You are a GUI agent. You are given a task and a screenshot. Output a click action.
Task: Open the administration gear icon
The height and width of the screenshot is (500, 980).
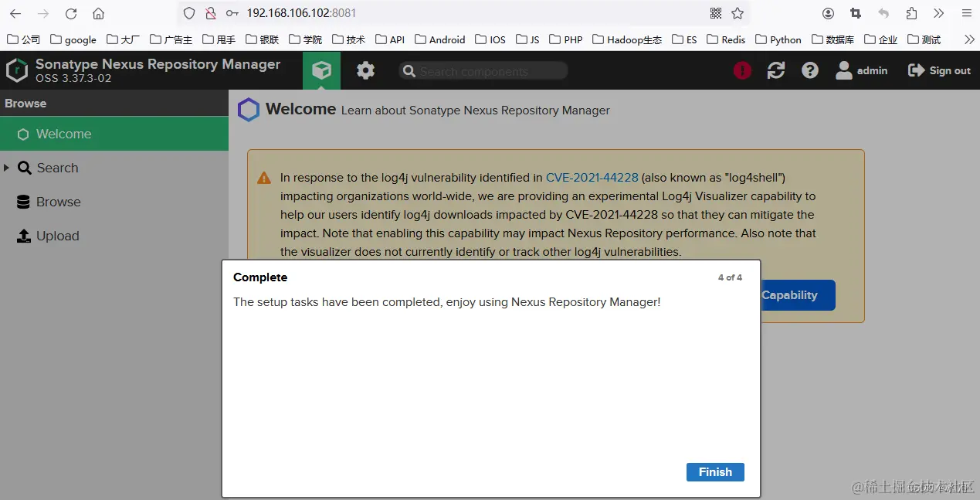point(365,70)
